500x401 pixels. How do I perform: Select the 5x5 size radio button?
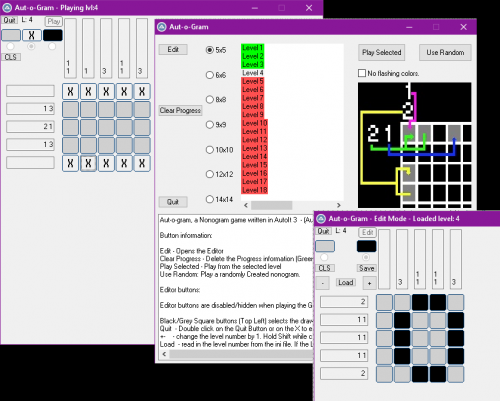pyautogui.click(x=210, y=50)
